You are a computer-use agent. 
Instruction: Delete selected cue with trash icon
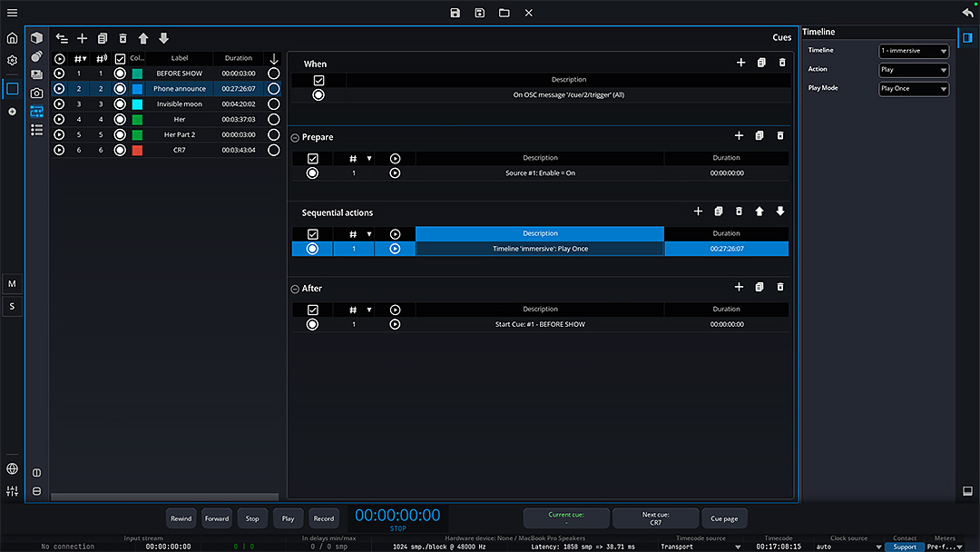click(x=122, y=38)
